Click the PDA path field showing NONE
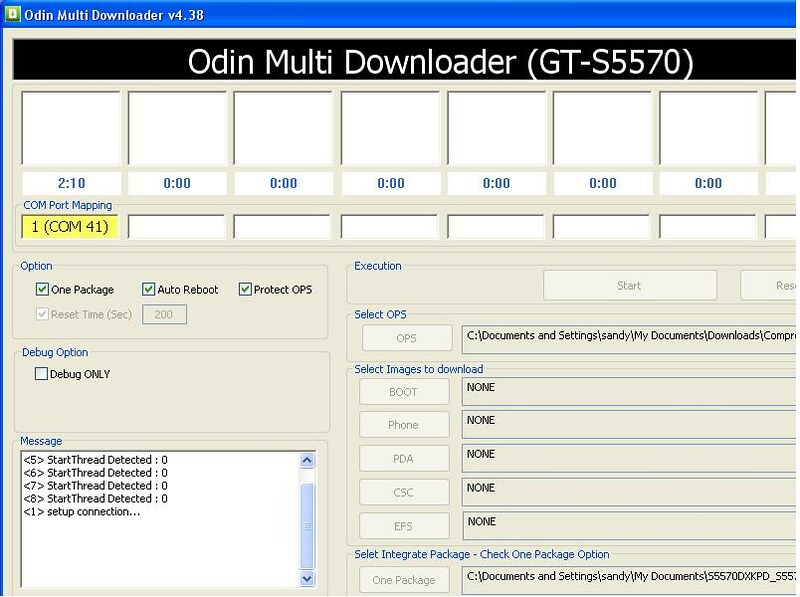This screenshot has height=597, width=800. 630,459
